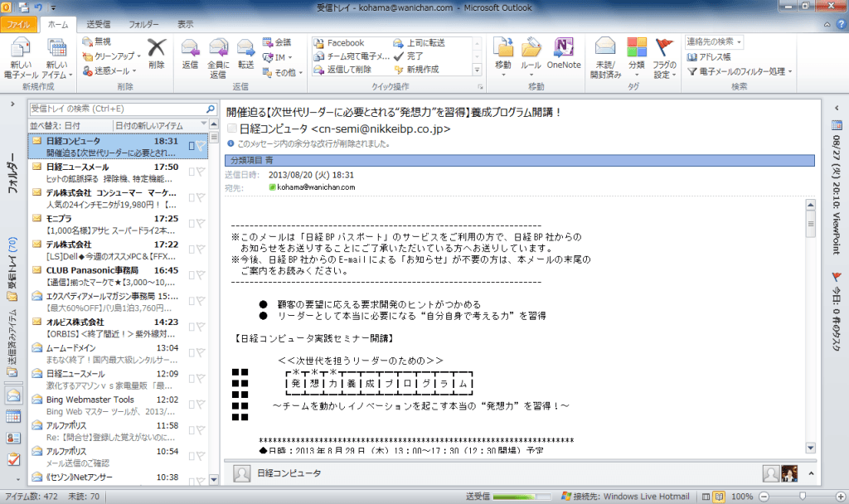Create a new email with 新しい電子メール
This screenshot has width=849, height=504.
click(21, 58)
